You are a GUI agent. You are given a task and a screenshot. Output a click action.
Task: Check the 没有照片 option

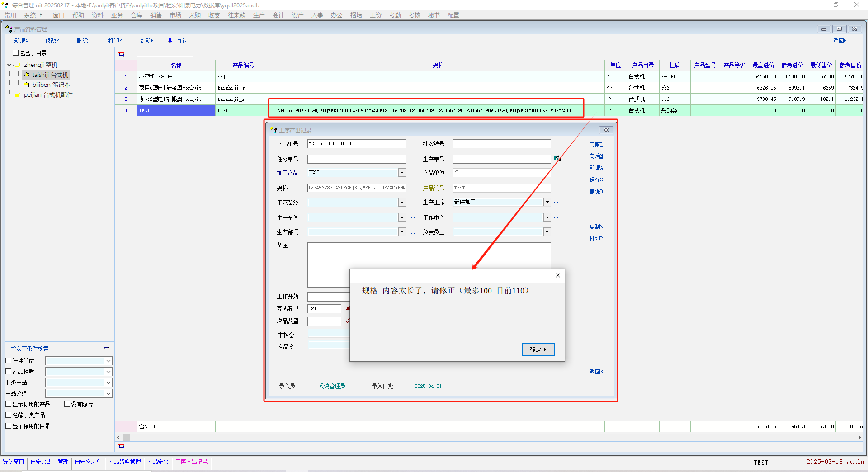67,404
